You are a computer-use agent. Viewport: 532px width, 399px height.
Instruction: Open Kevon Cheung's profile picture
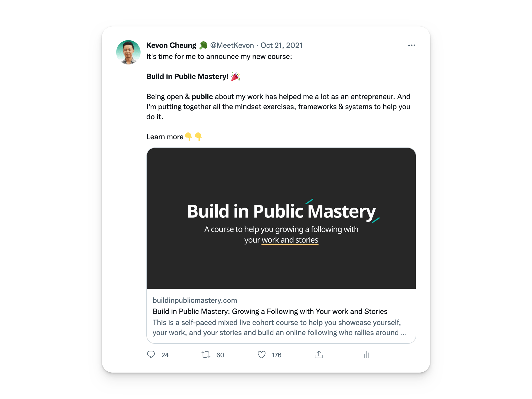[x=128, y=52]
